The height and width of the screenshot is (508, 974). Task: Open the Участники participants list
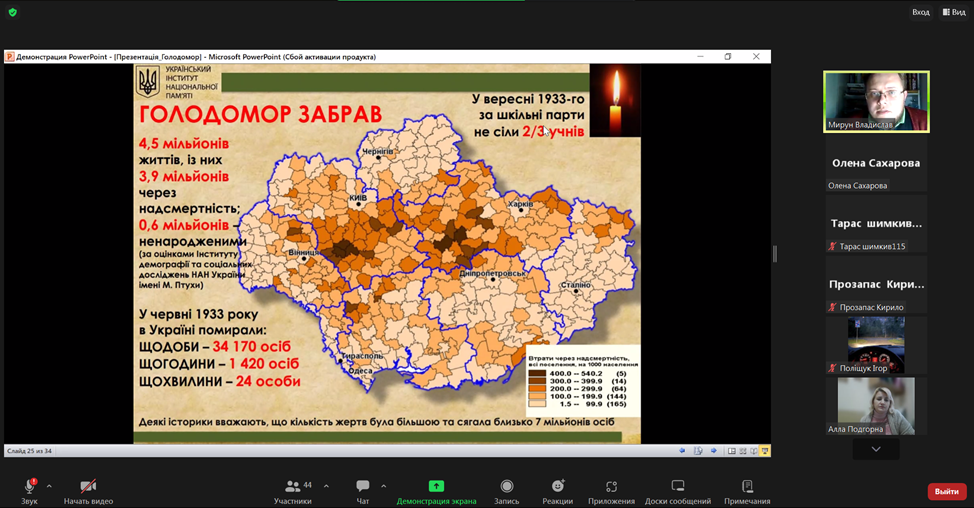293,488
